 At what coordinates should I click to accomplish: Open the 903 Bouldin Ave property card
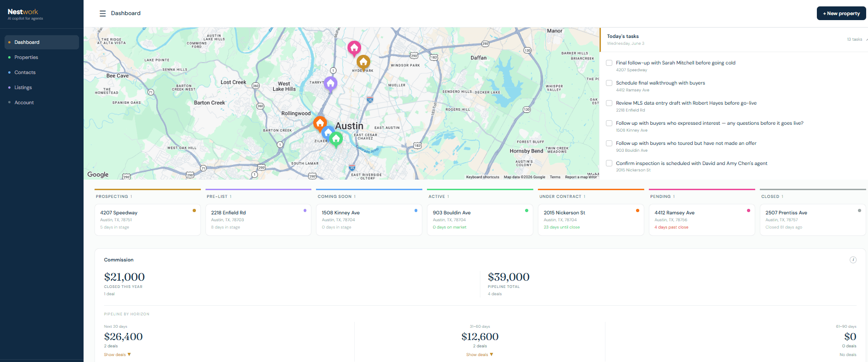(x=480, y=220)
